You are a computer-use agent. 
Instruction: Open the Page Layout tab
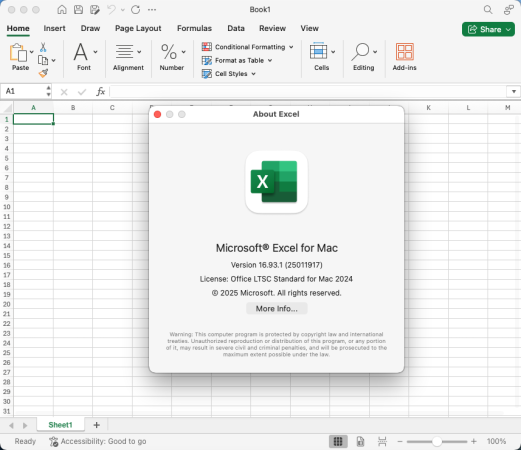coord(138,28)
